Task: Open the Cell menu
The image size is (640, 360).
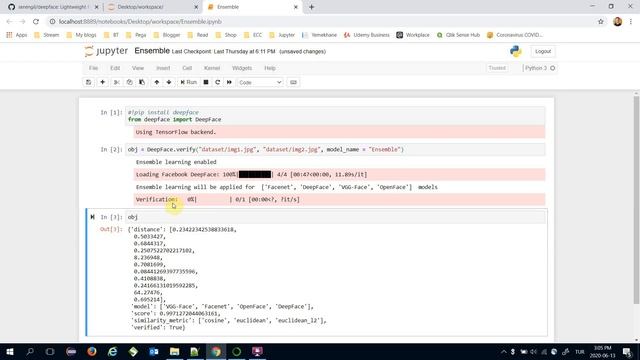Action: point(187,68)
